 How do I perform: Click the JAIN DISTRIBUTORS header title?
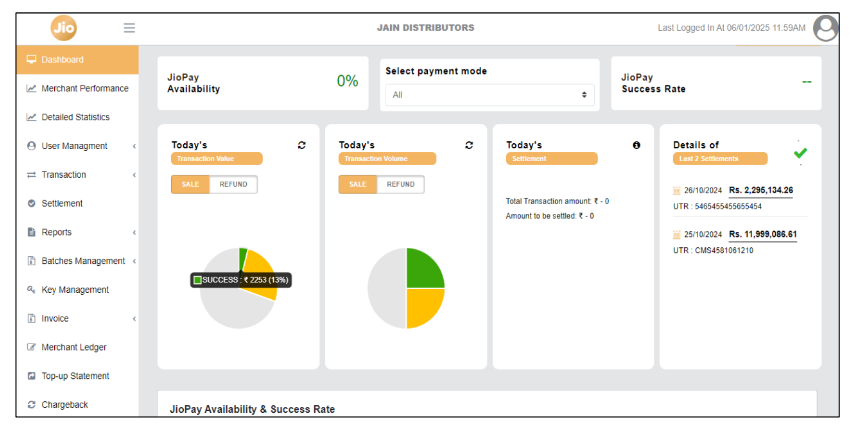tap(426, 28)
